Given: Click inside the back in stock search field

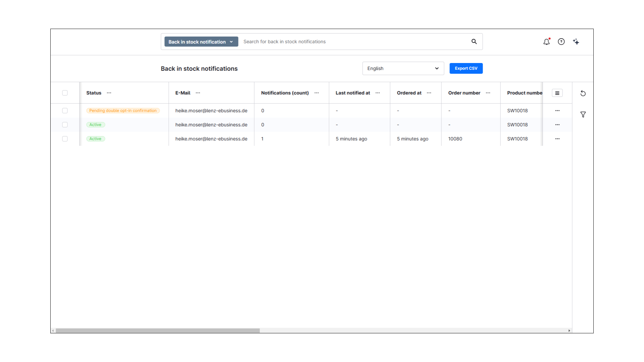Looking at the screenshot, I should [335, 42].
